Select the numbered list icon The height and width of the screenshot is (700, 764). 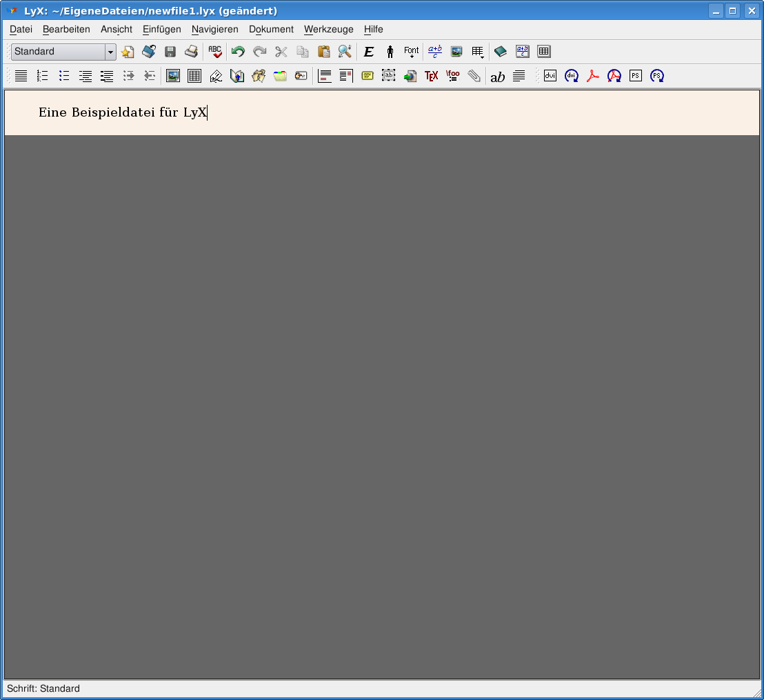(x=42, y=76)
